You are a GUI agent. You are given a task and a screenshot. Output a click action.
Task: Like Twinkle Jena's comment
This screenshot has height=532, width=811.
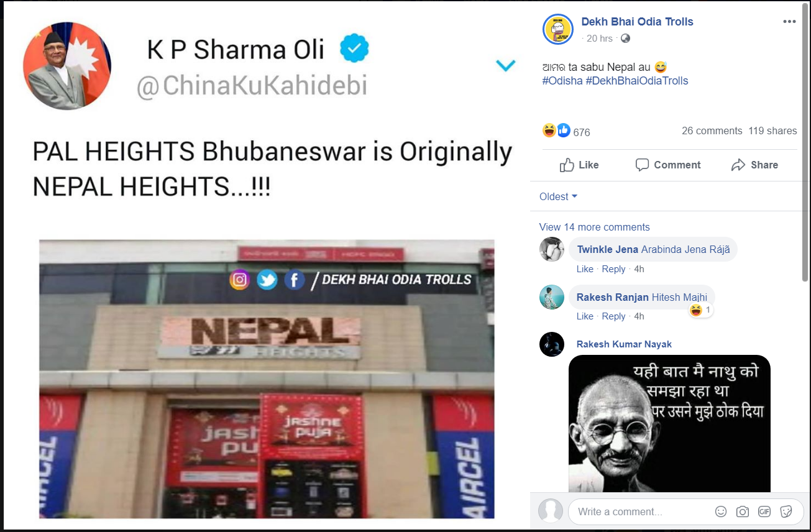coord(585,269)
